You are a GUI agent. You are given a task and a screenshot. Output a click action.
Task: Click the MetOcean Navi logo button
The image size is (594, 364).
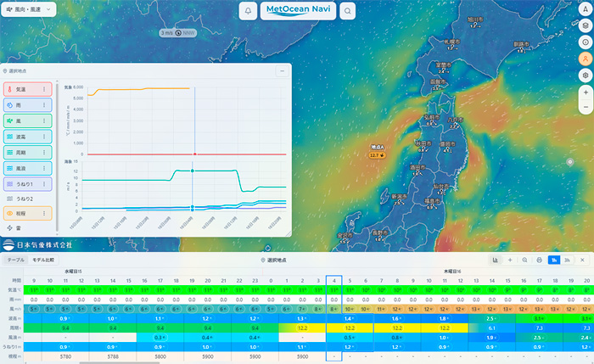tap(298, 10)
